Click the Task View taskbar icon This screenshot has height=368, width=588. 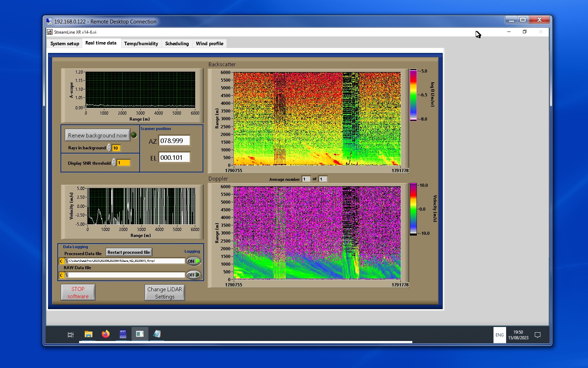point(70,335)
